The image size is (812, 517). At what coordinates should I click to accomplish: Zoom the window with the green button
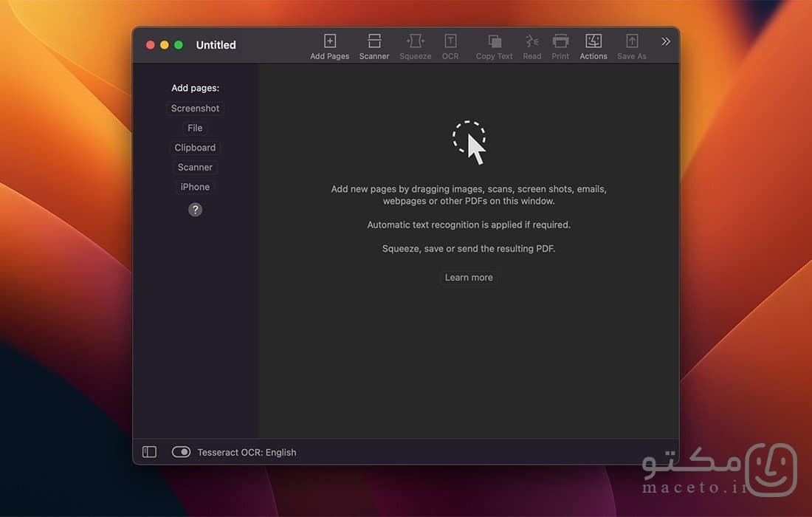(x=178, y=45)
